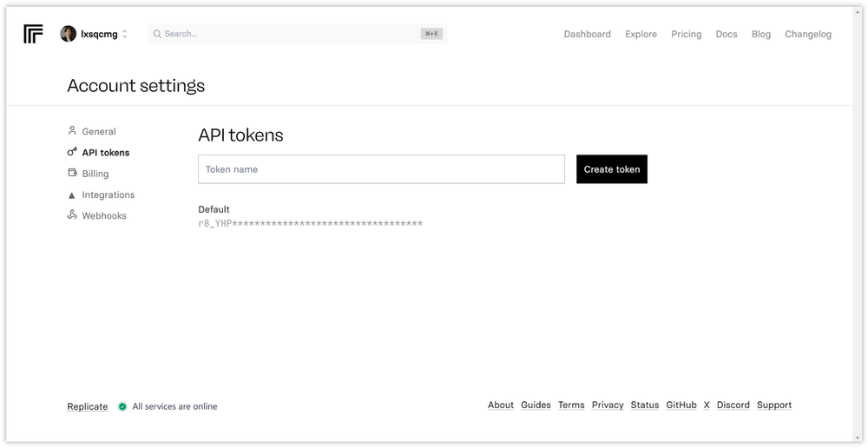868x448 pixels.
Task: Click the Create token button
Action: pos(612,169)
